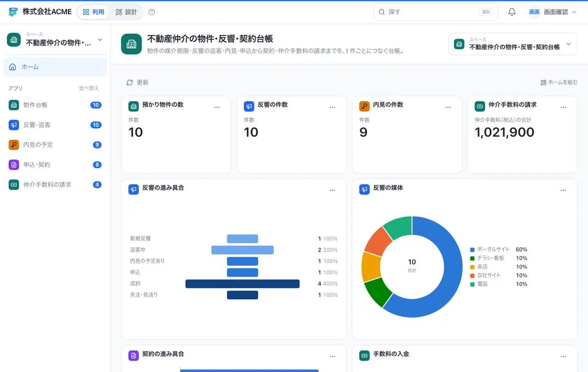The height and width of the screenshot is (372, 588).
Task: Click the 申込・契約 document icon in sidebar
Action: (14, 165)
